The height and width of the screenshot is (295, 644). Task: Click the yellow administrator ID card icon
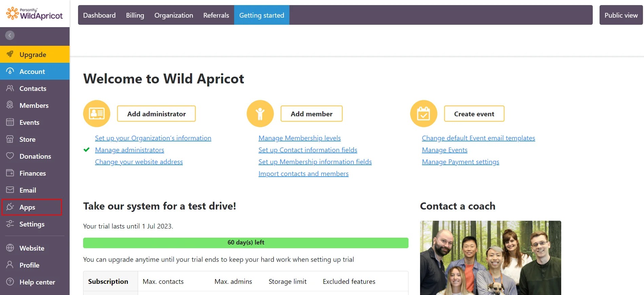click(97, 114)
